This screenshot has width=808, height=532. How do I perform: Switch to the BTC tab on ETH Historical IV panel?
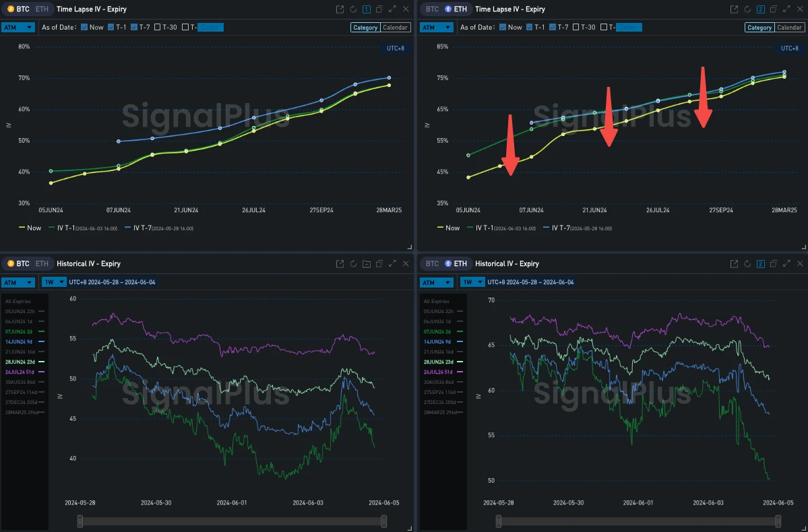tap(431, 263)
